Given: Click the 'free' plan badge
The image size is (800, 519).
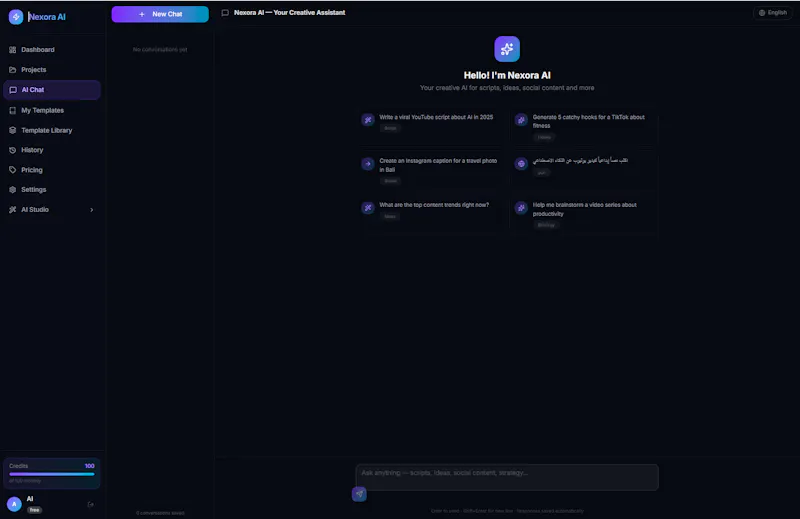Looking at the screenshot, I should click(34, 510).
